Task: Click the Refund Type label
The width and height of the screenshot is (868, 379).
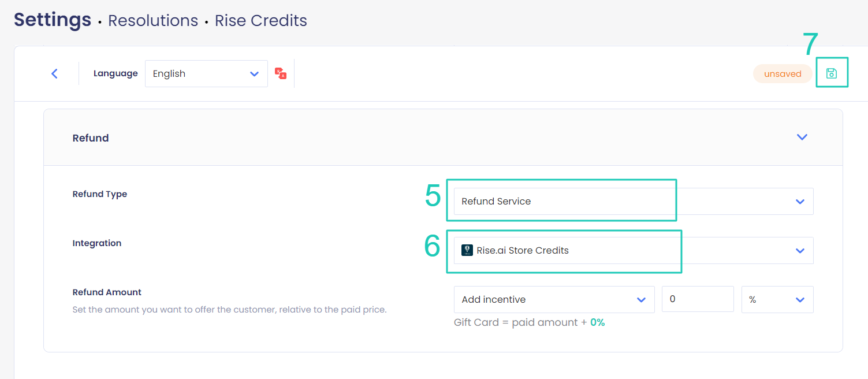Action: (x=100, y=194)
